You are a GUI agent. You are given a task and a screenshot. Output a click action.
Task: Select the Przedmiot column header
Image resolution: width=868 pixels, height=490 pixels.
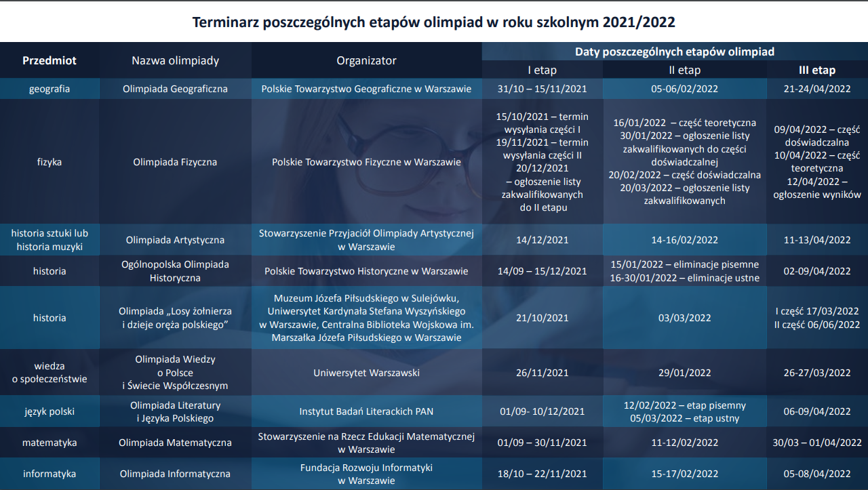[x=50, y=60]
